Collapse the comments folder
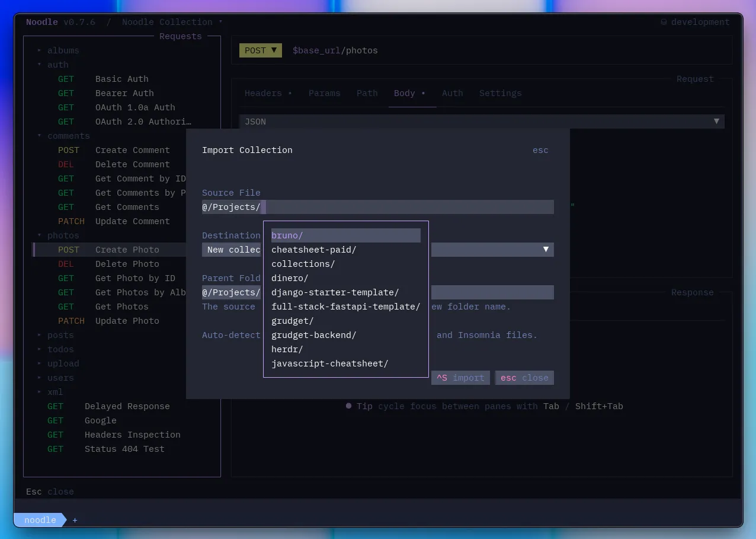Screen dimensions: 756x539 click(63, 136)
